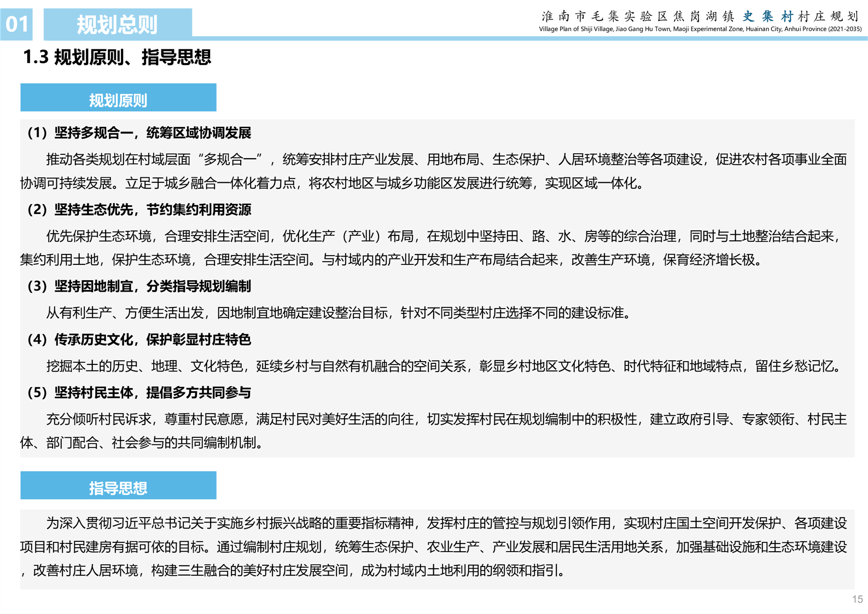Select the blue "指导思想" section label

tap(118, 486)
